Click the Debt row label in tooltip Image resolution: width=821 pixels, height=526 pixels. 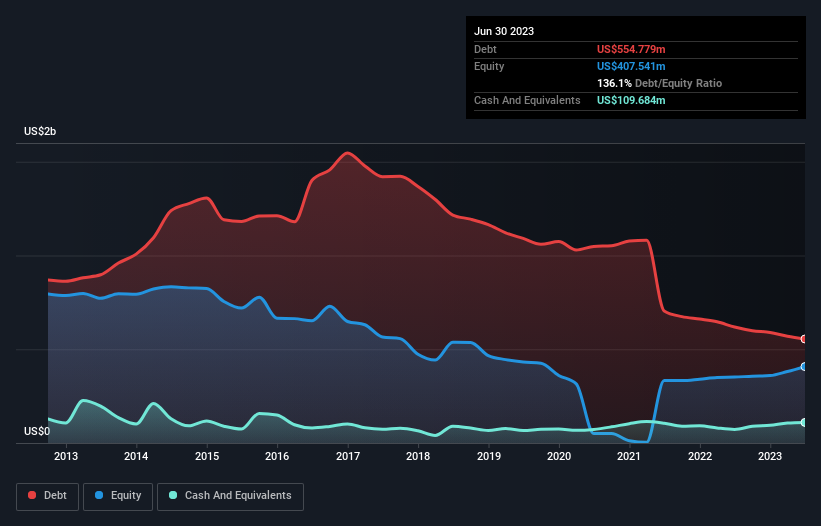[485, 49]
